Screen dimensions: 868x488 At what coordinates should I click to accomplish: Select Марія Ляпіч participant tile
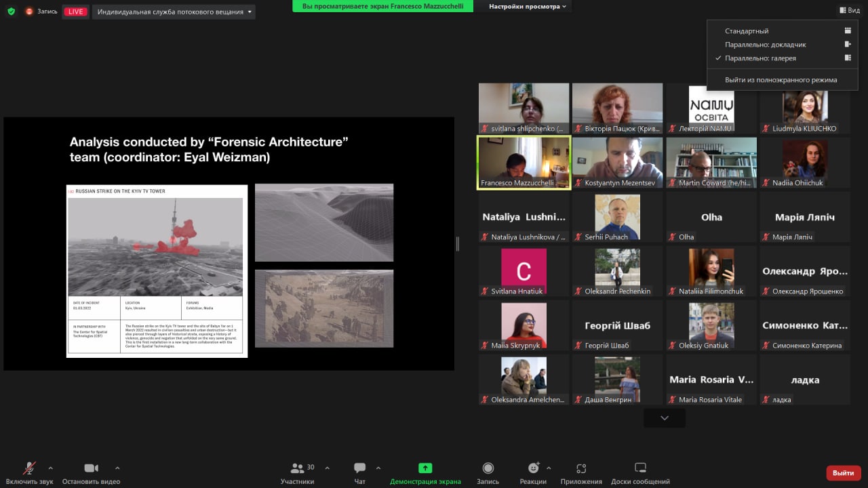[805, 217]
